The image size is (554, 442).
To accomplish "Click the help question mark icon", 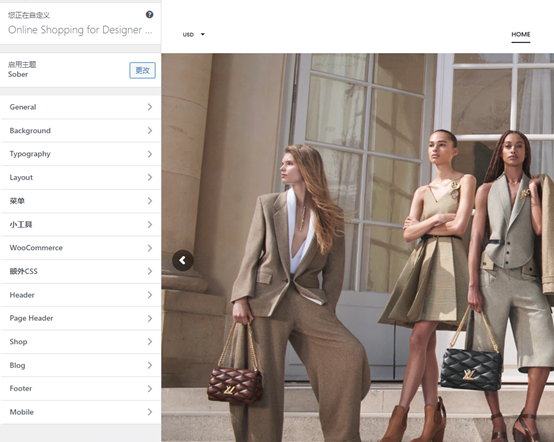I will pos(149,14).
